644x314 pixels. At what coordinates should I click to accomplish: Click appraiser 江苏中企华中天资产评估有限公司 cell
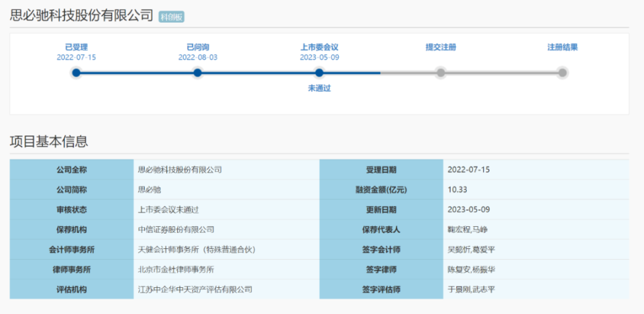[x=195, y=290]
